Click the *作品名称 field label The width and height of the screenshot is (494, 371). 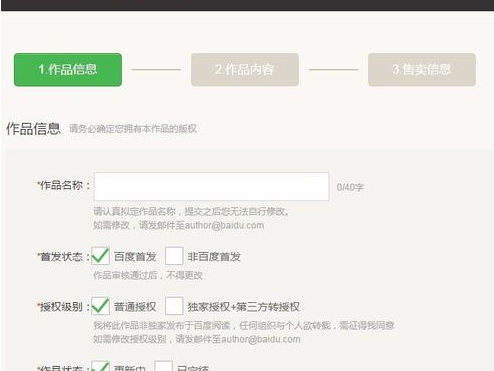click(63, 185)
